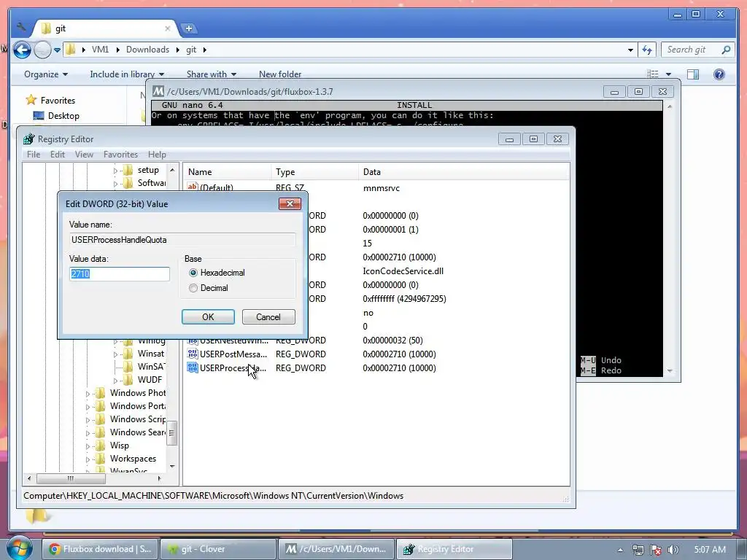Open Explorer Help icon
747x560 pixels.
tap(719, 74)
